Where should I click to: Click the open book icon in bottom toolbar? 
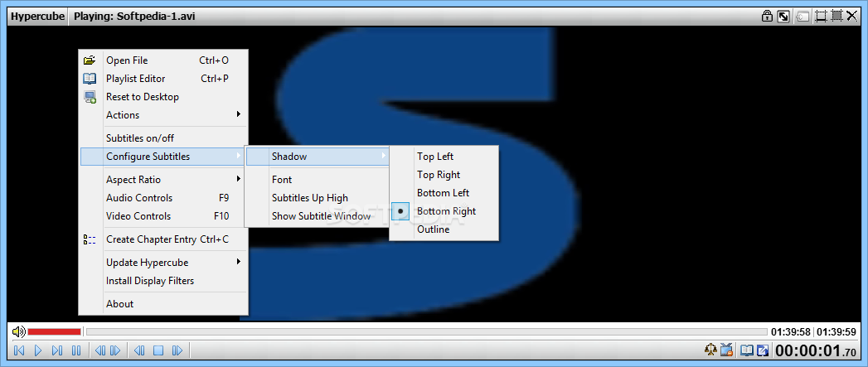click(747, 350)
